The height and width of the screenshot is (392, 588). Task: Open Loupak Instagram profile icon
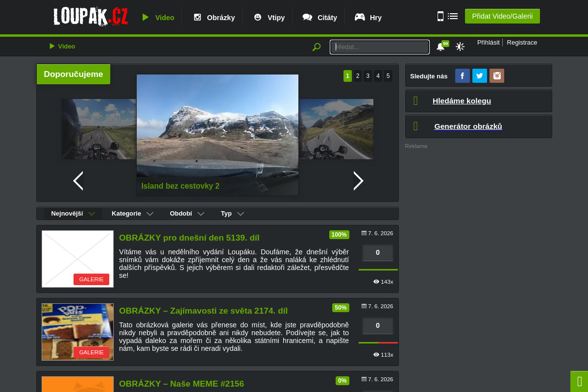pyautogui.click(x=497, y=75)
